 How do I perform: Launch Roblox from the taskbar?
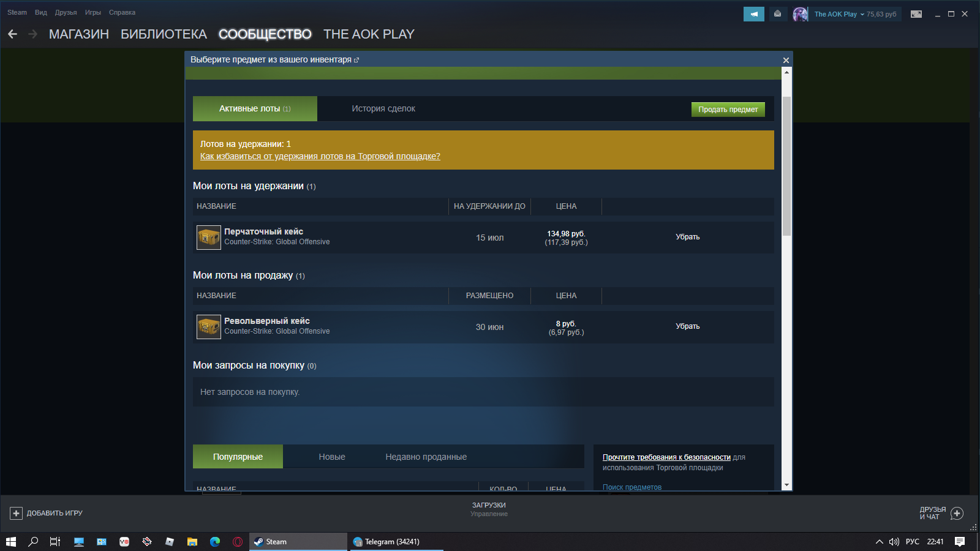pos(170,542)
